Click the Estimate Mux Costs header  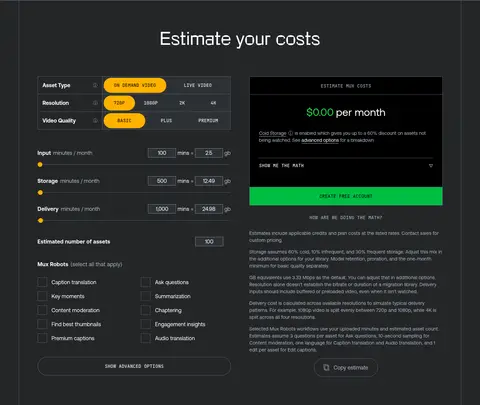(346, 86)
